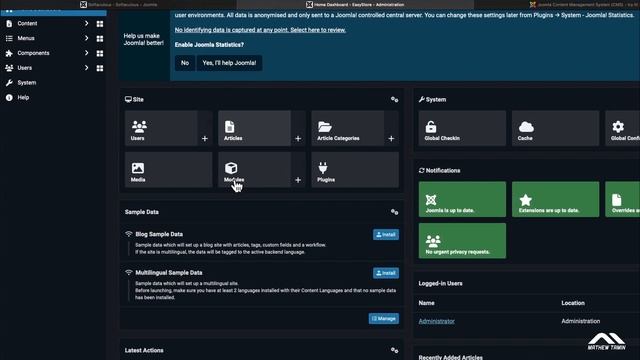Open the Components dashboard grid icon
Viewport: 640px width, 360px height.
click(100, 53)
